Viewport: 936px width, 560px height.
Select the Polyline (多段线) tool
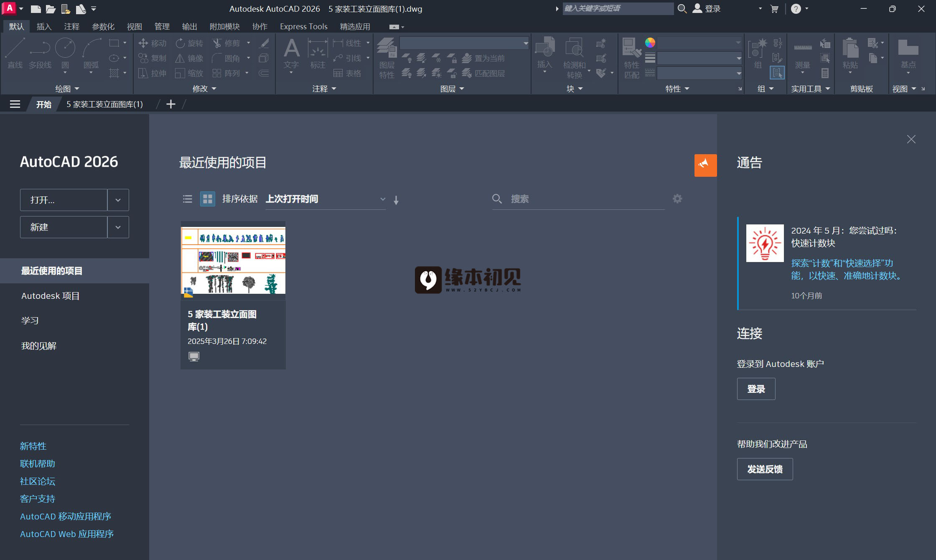(x=40, y=53)
